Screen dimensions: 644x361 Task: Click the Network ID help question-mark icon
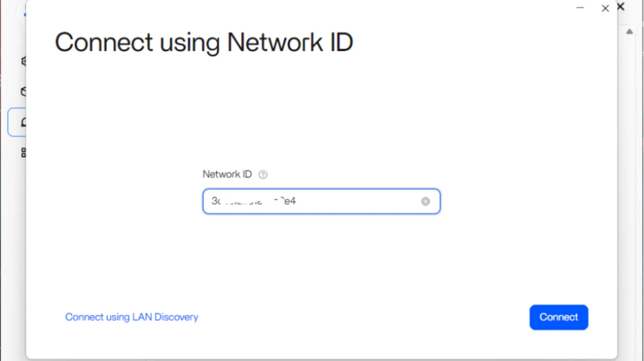click(x=263, y=174)
